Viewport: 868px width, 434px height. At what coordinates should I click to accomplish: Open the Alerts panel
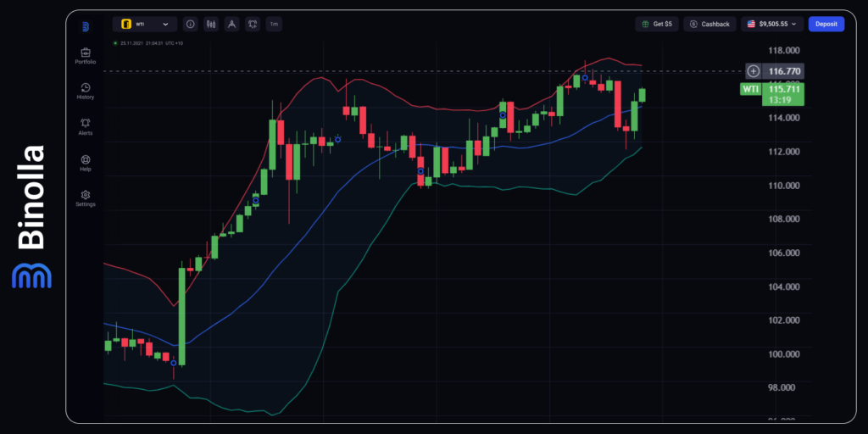click(86, 127)
